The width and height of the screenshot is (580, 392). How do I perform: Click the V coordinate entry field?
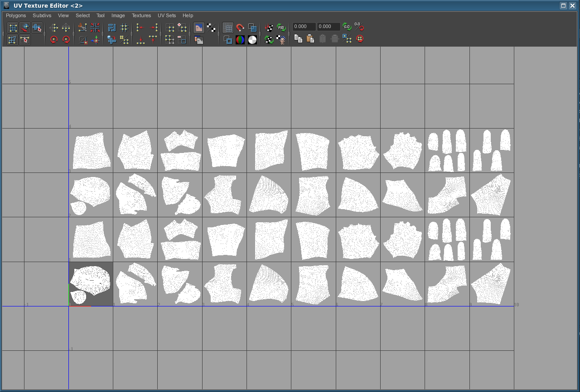click(x=329, y=27)
